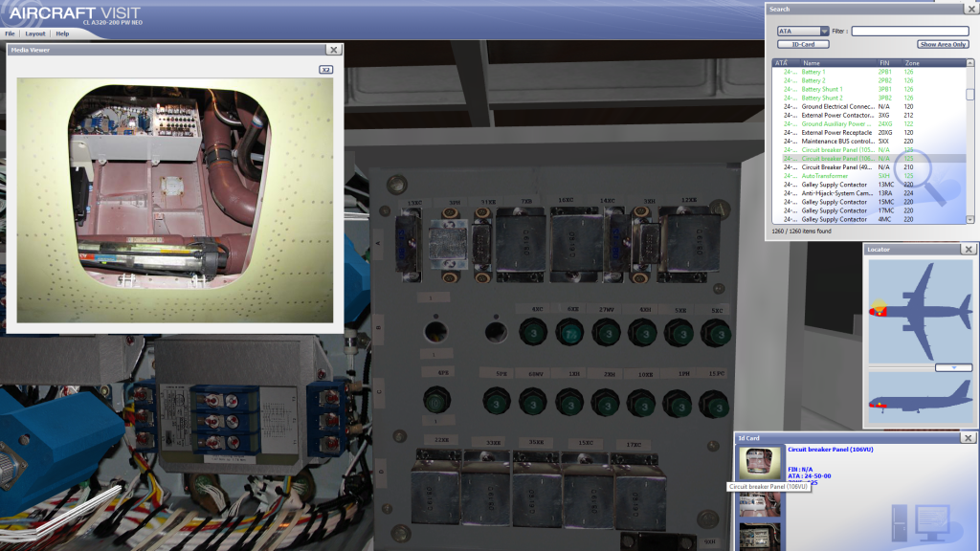Select Galley Supply Contactor 15MC row
Screen dimensions: 980x551
[x=869, y=202]
